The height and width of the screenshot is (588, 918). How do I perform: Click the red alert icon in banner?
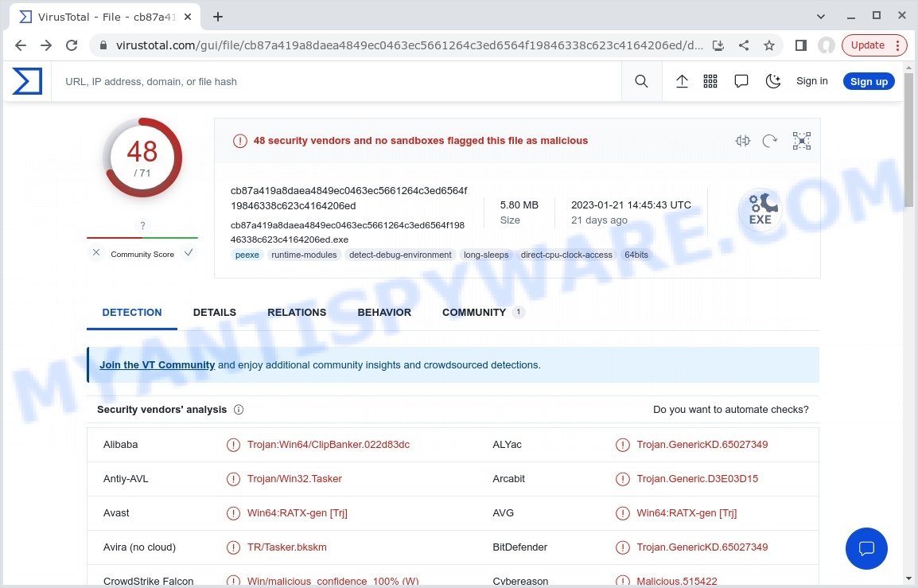[240, 141]
